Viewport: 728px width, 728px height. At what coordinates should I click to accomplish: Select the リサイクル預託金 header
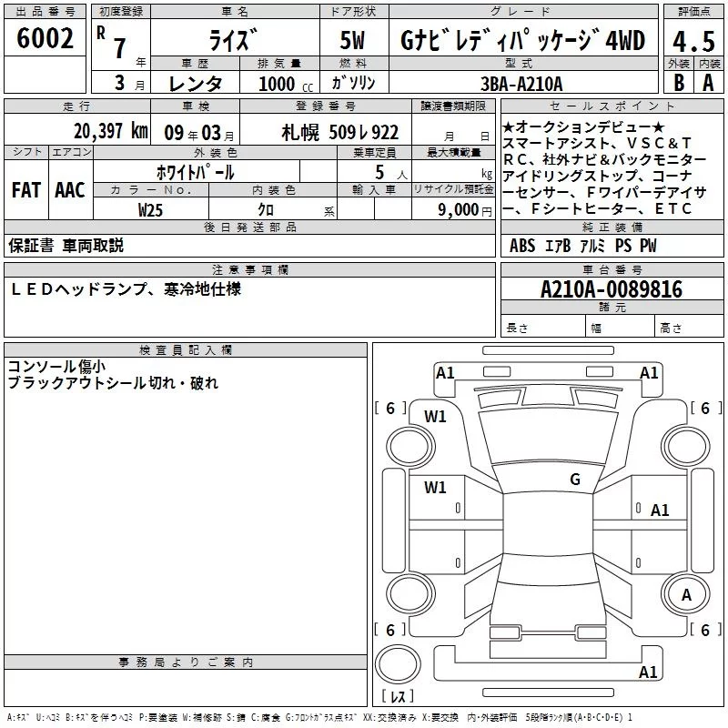[453, 189]
